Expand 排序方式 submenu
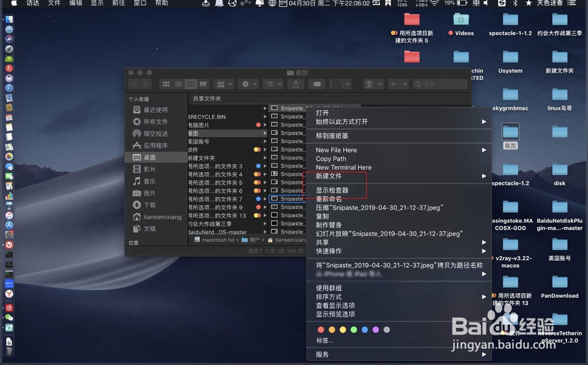This screenshot has height=365, width=588. [399, 297]
